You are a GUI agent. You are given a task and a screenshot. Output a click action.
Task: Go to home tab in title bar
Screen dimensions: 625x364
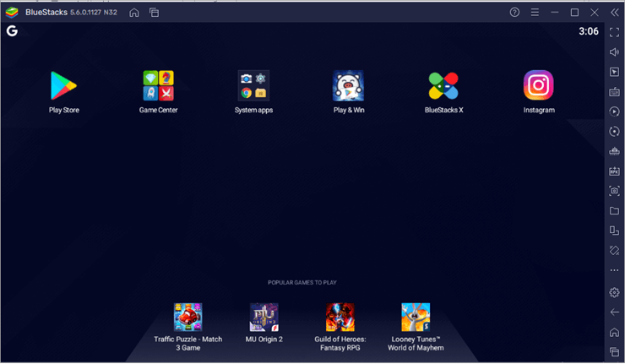coord(133,13)
